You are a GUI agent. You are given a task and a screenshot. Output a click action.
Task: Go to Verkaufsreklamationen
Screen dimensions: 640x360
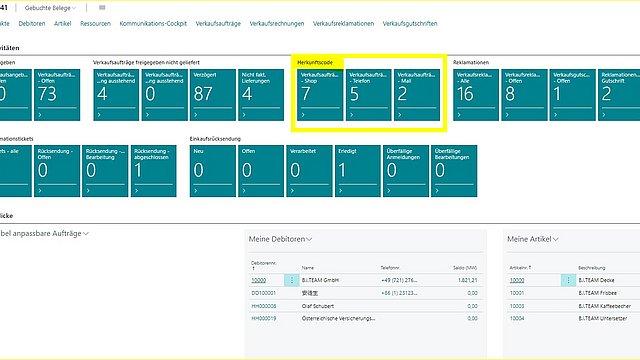(x=343, y=24)
